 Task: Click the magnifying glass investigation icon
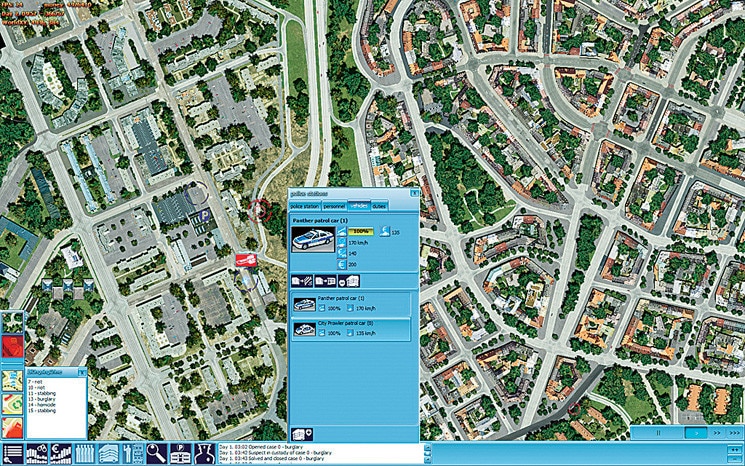(158, 454)
